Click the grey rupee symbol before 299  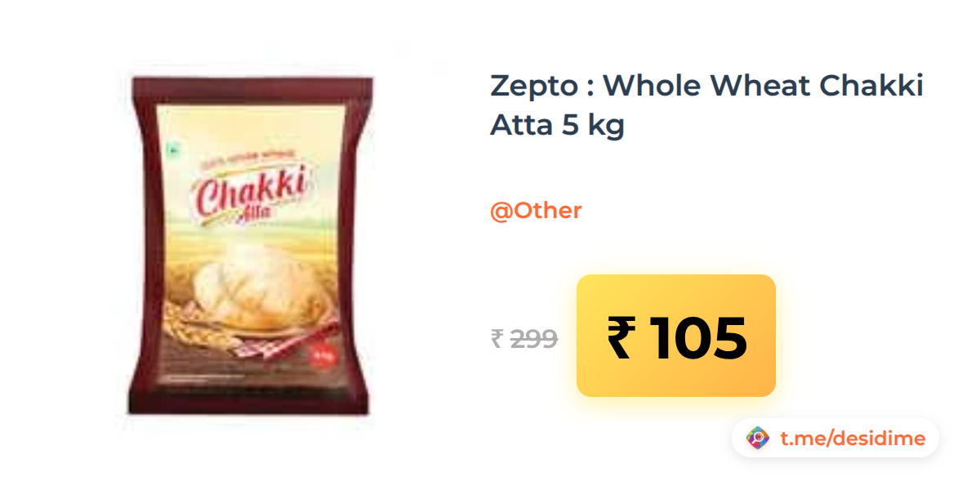497,338
